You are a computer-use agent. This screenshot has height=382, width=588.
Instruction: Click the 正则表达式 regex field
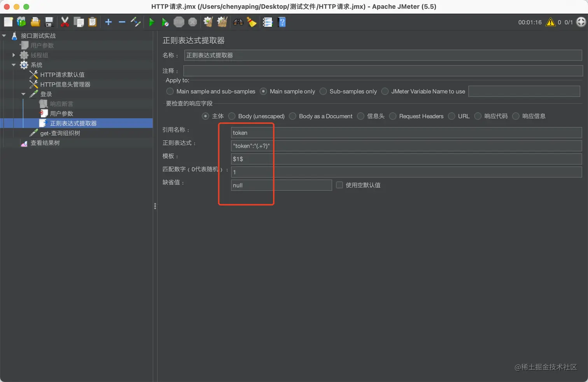click(x=406, y=146)
